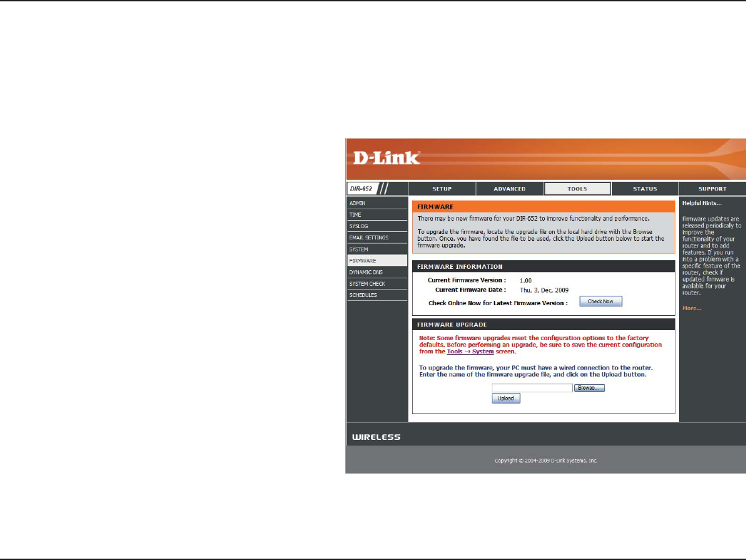Click the Current Firmware Version label
746x560 pixels.
467,280
